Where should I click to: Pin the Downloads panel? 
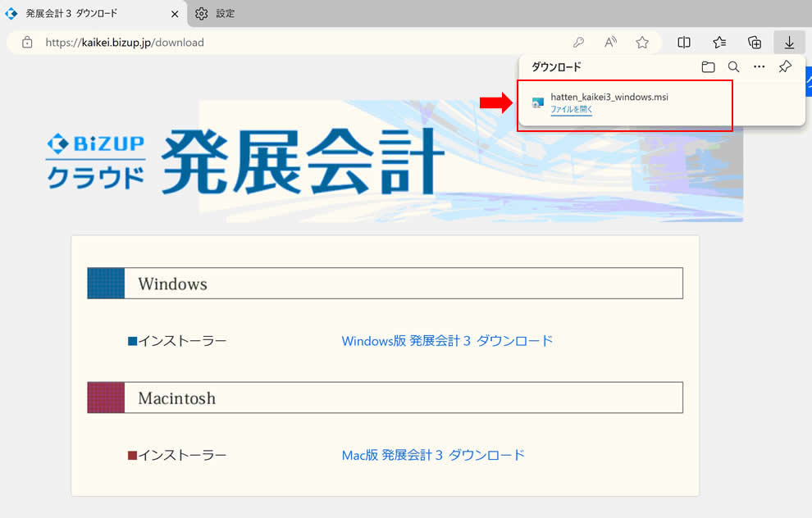click(785, 66)
